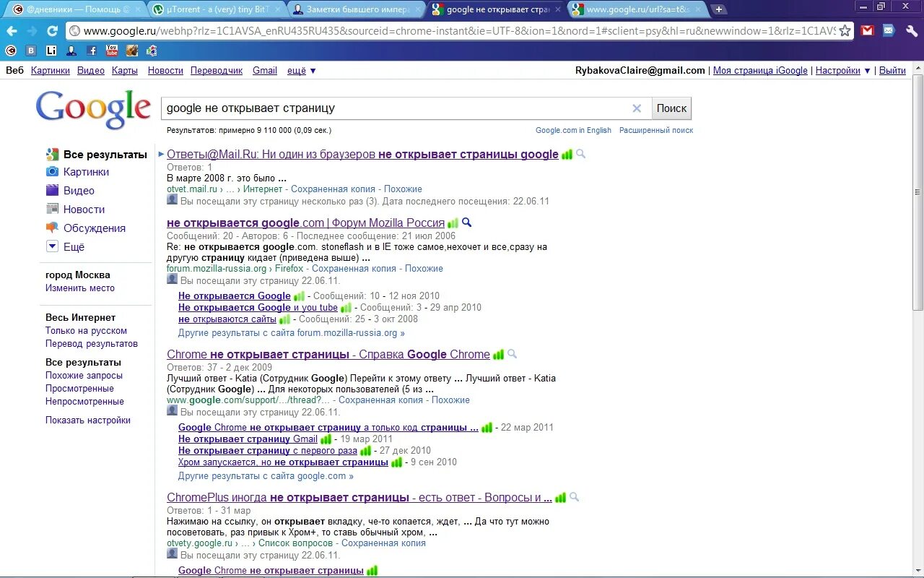Image resolution: width=924 pixels, height=578 pixels.
Task: Open the 'Google.com in English' link
Action: (573, 130)
